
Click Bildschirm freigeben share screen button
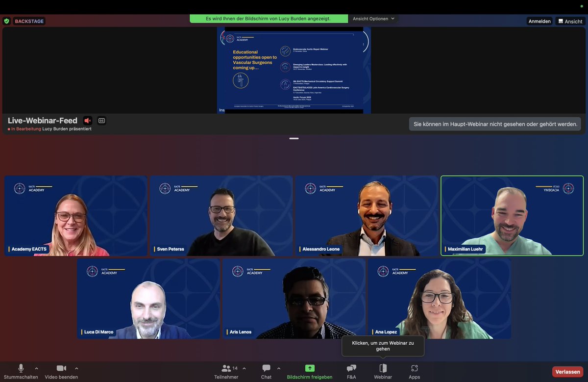pyautogui.click(x=310, y=371)
